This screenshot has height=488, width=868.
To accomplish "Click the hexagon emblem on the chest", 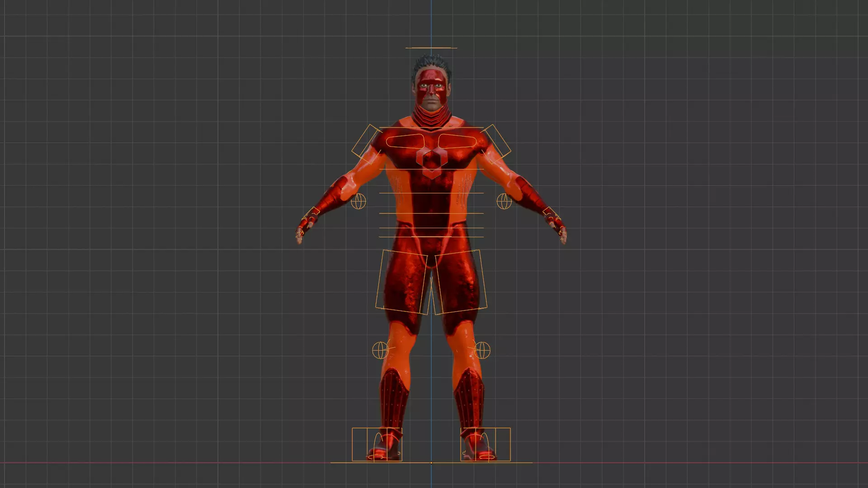I will pos(431,163).
